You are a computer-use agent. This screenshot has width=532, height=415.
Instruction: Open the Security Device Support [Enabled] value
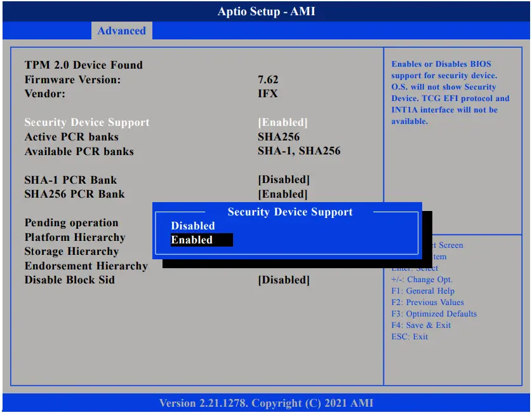(x=283, y=122)
